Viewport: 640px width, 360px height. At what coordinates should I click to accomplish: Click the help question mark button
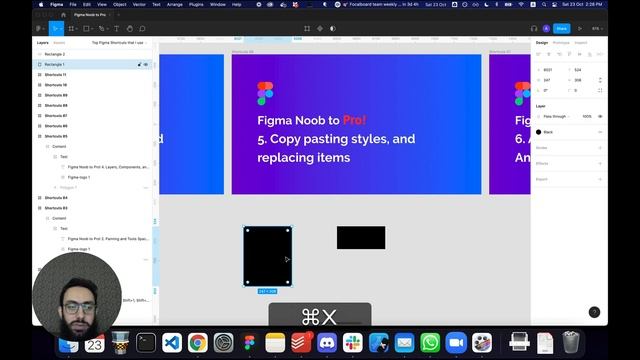pos(594,312)
